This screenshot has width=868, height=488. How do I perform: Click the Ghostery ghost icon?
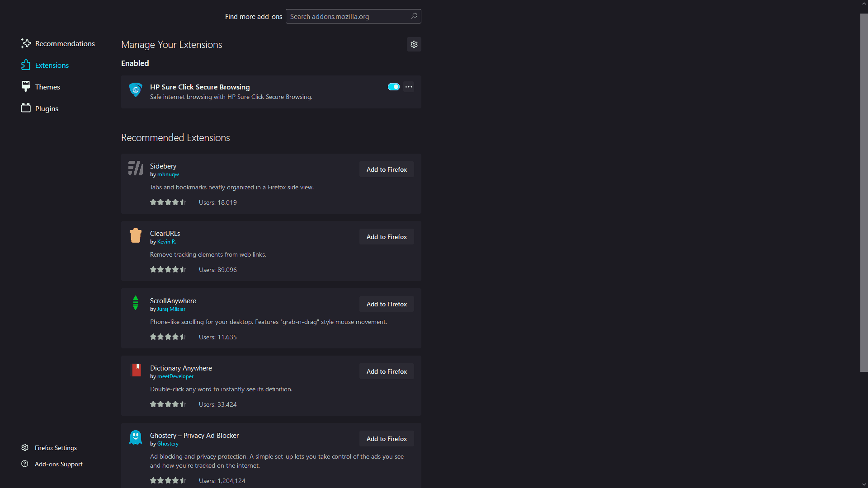pyautogui.click(x=135, y=437)
